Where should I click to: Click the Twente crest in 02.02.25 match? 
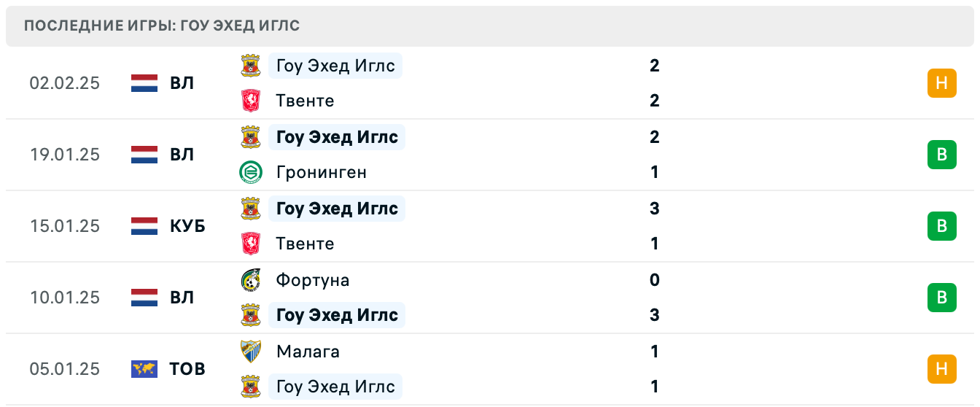pyautogui.click(x=251, y=101)
